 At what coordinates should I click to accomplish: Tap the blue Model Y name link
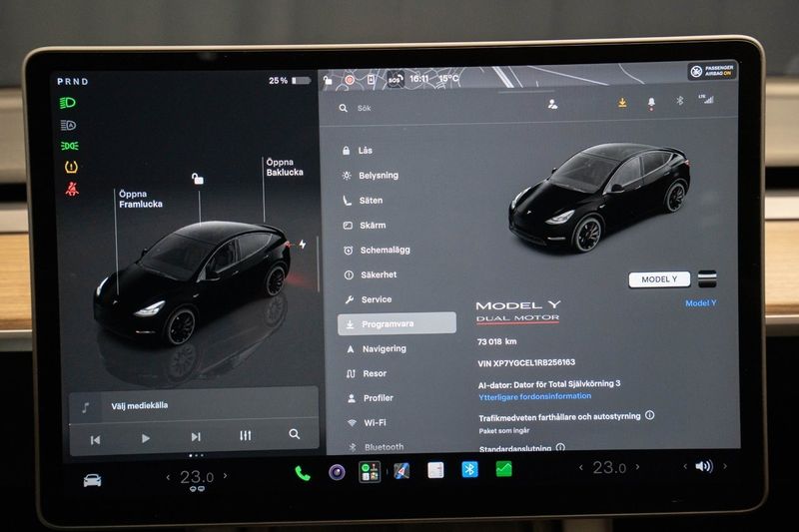coord(701,302)
